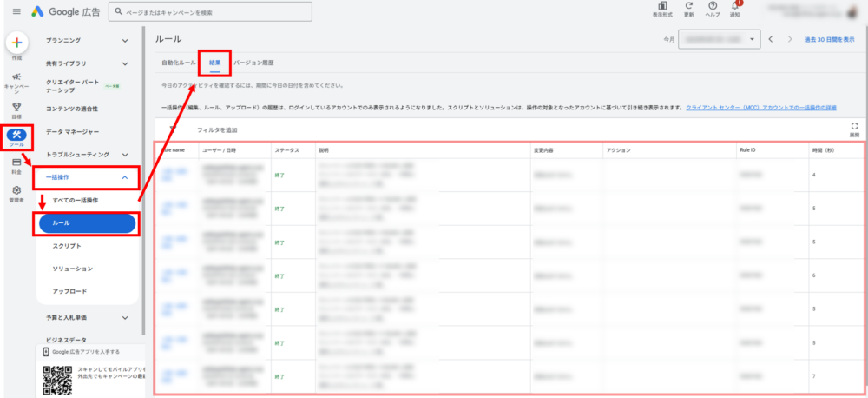
Task: Open the 管理者 gear icon in sidebar
Action: [17, 192]
